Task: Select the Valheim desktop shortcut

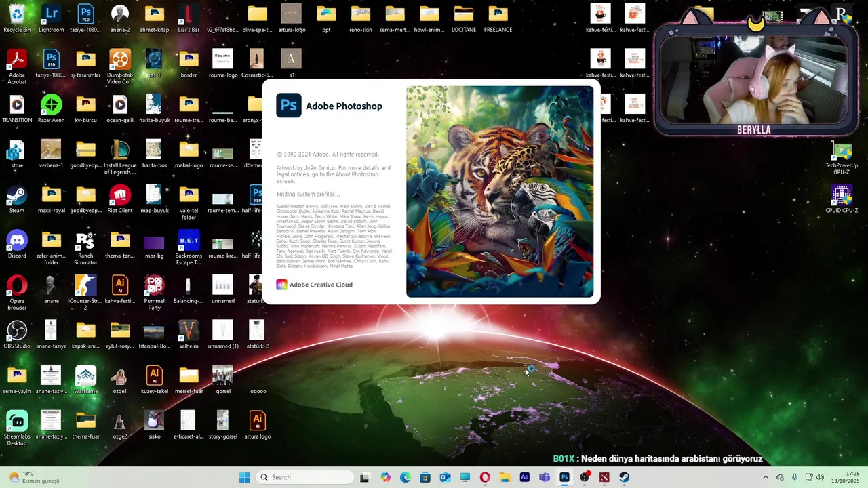Action: 189,335
